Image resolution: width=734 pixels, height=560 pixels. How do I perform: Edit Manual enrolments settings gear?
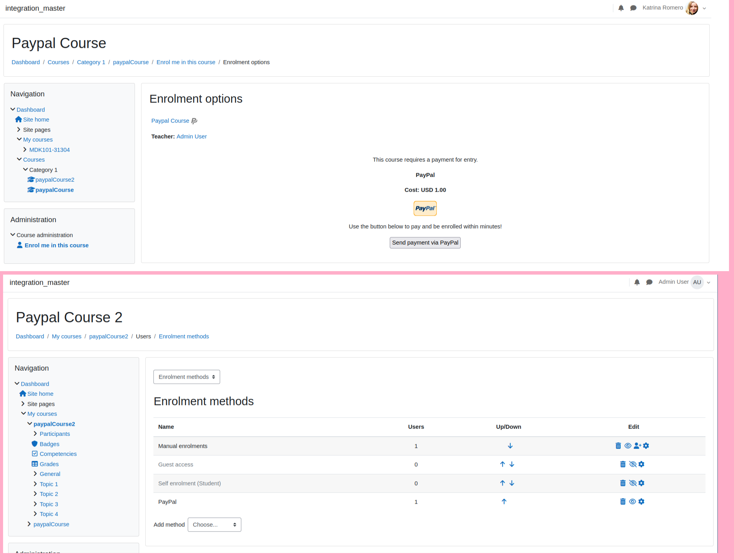(x=646, y=446)
